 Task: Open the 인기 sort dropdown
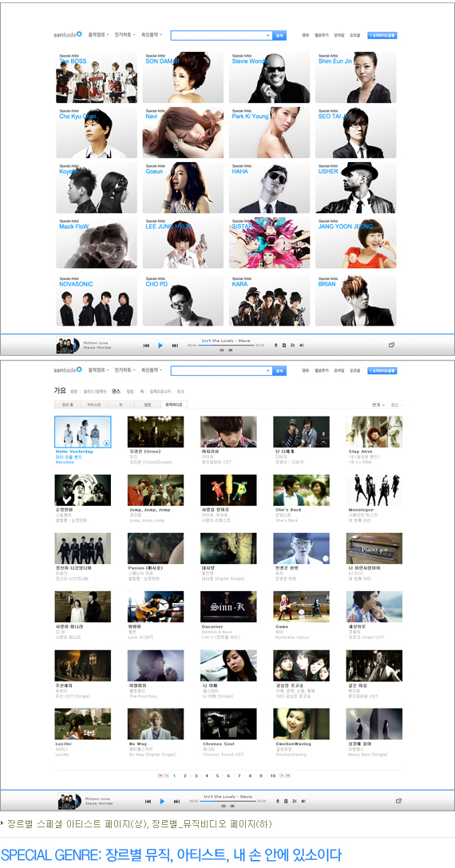click(x=378, y=404)
